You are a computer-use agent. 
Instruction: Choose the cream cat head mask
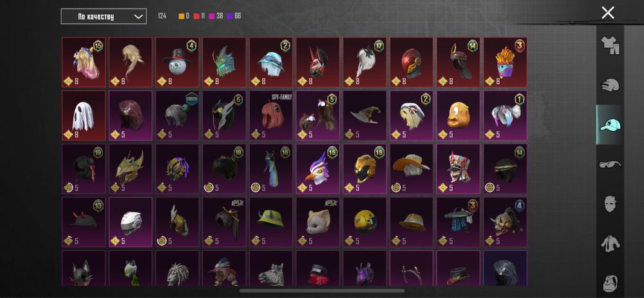317,222
